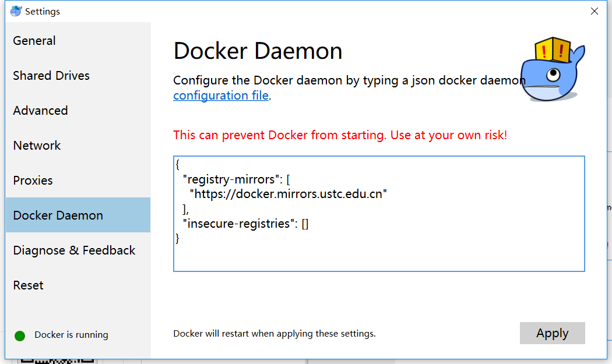This screenshot has height=364, width=612.
Task: Click the "insecure-registries" line in editor
Action: tap(245, 224)
